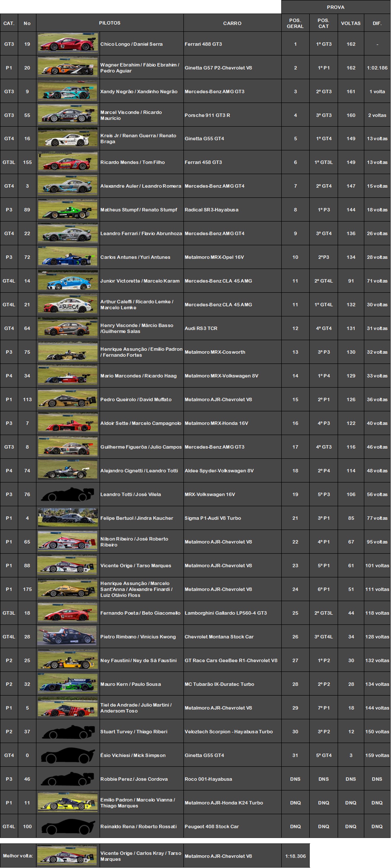Select 'Chevrolet Montana Stock Car' cell
The image size is (391, 868).
pos(232,636)
